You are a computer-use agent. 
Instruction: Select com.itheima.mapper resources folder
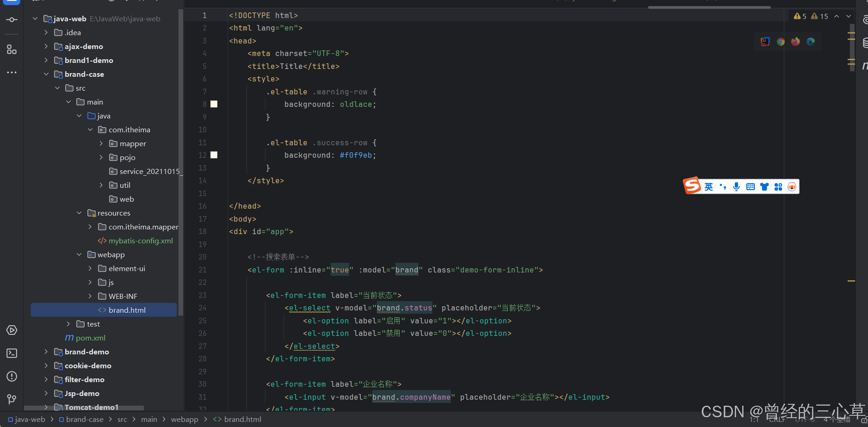click(x=138, y=227)
